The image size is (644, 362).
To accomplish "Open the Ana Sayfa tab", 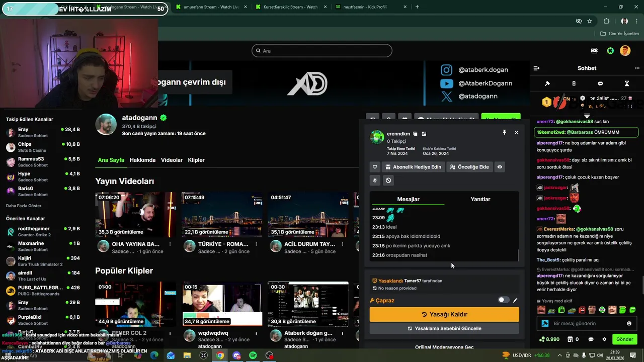I will [111, 160].
